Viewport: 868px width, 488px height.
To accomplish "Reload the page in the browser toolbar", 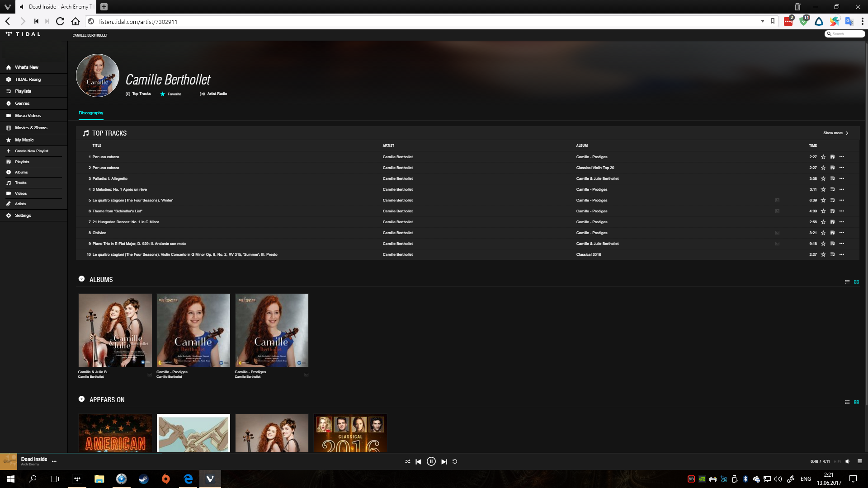I will (60, 21).
